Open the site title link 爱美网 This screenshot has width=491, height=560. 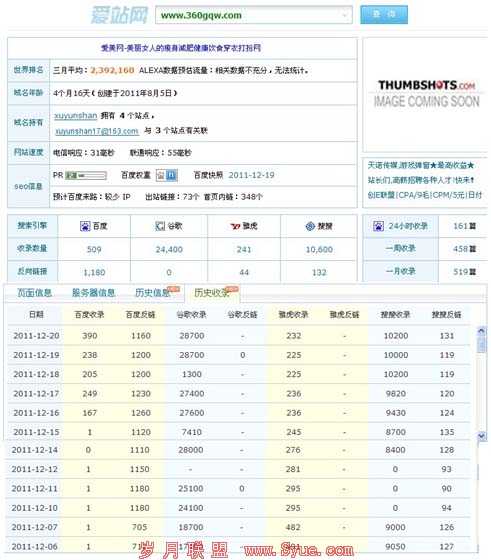tap(181, 48)
